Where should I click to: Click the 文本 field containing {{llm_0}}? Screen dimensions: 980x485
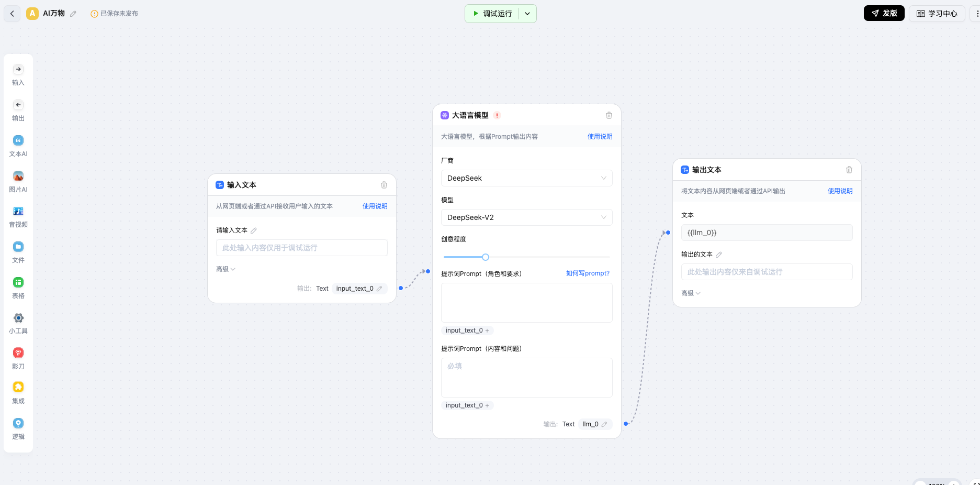point(767,233)
